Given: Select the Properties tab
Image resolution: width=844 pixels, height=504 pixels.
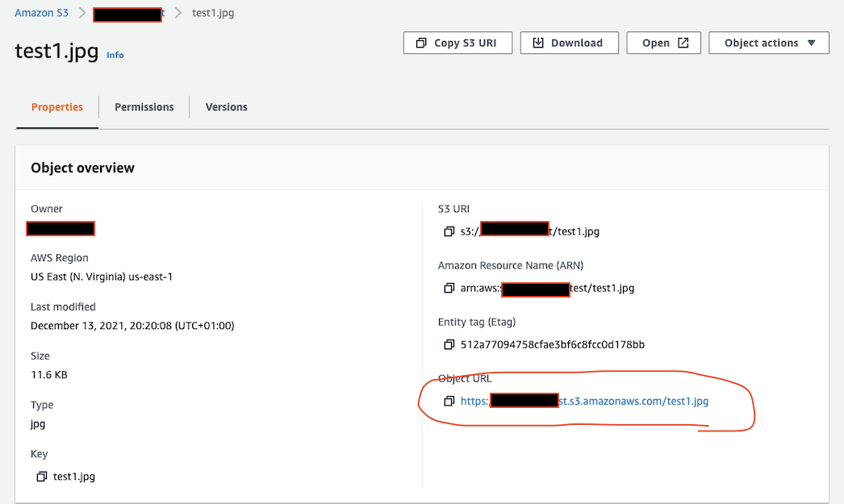Looking at the screenshot, I should (x=56, y=107).
